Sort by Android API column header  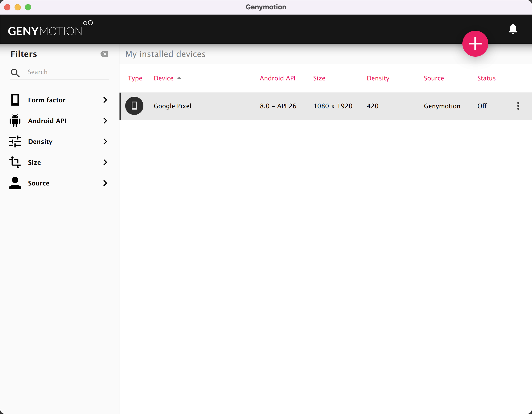click(x=277, y=78)
